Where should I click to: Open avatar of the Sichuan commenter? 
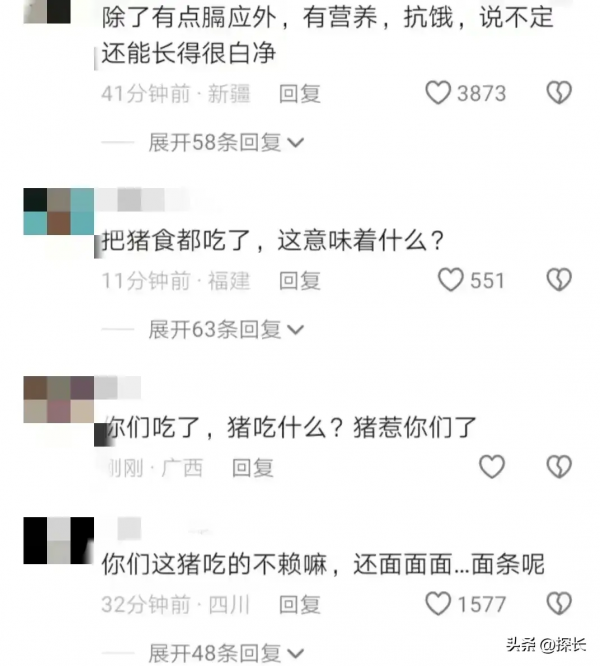[59, 540]
